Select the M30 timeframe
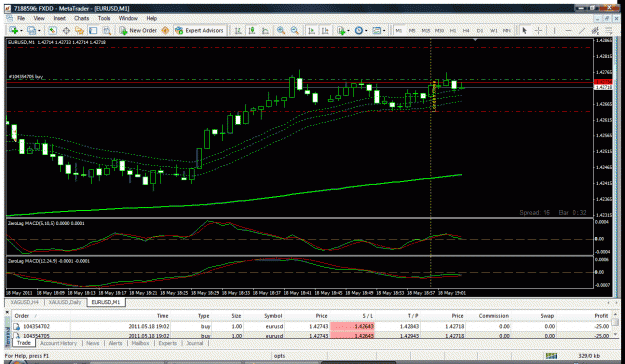 coord(439,30)
